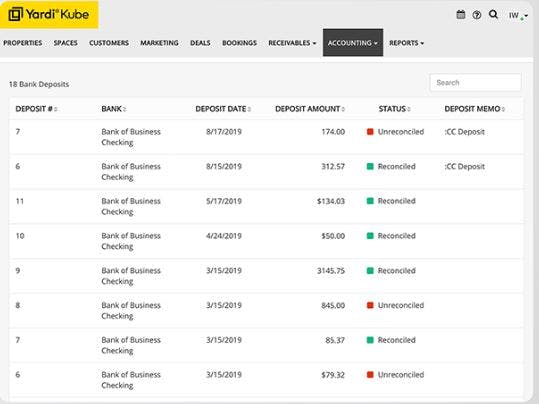The width and height of the screenshot is (539, 404).
Task: Sort by Bank column arrows
Action: (125, 109)
